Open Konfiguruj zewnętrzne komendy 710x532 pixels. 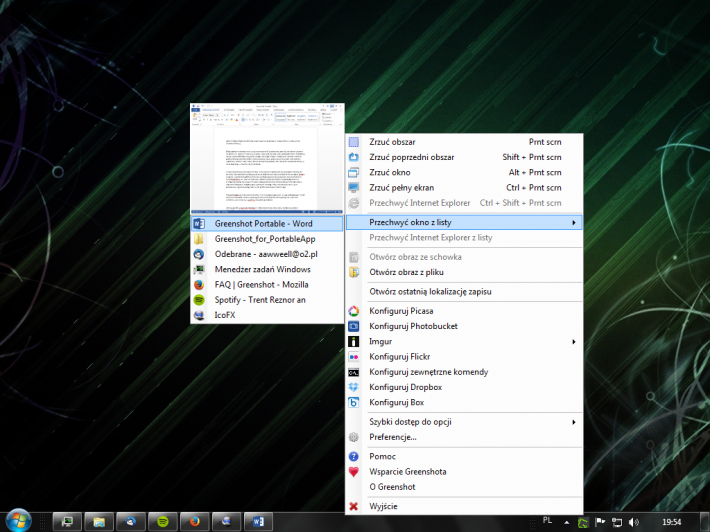465,372
